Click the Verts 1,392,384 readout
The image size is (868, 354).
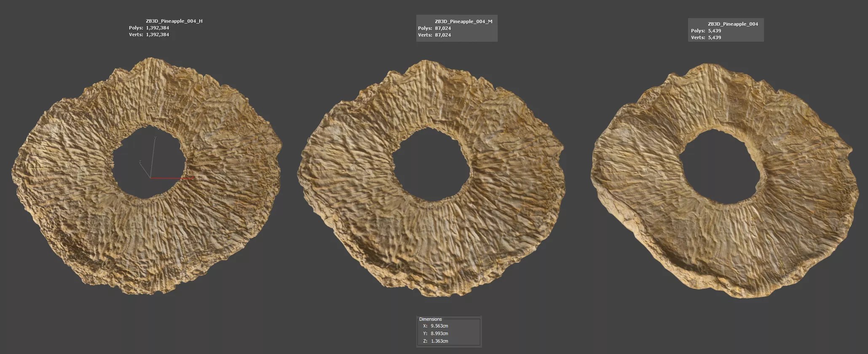click(157, 35)
